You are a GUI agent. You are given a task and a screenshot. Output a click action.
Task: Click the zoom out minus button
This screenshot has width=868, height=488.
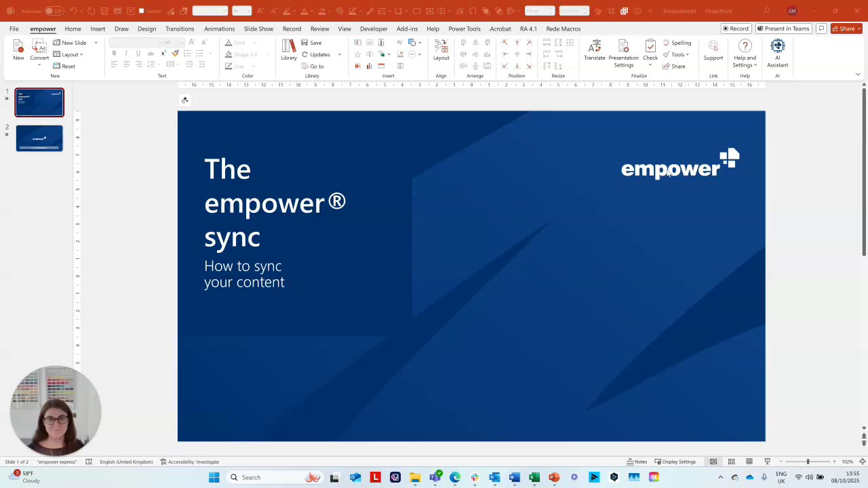tap(781, 462)
